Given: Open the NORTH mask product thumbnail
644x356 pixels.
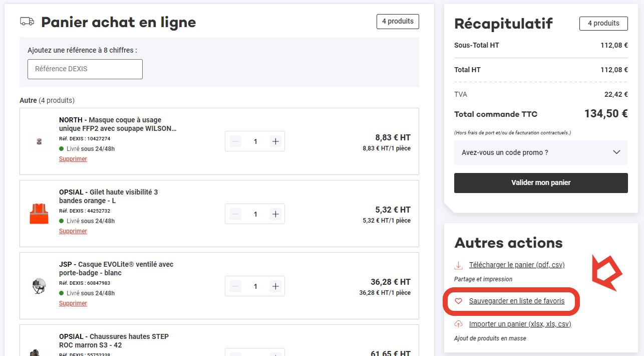Looking at the screenshot, I should click(39, 141).
